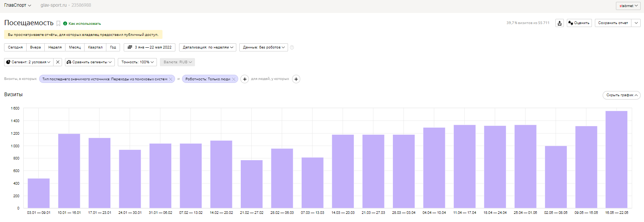Click the chart bar for 03.01 — 09.01
Image resolution: width=644 pixels, height=222 pixels.
pos(39,194)
